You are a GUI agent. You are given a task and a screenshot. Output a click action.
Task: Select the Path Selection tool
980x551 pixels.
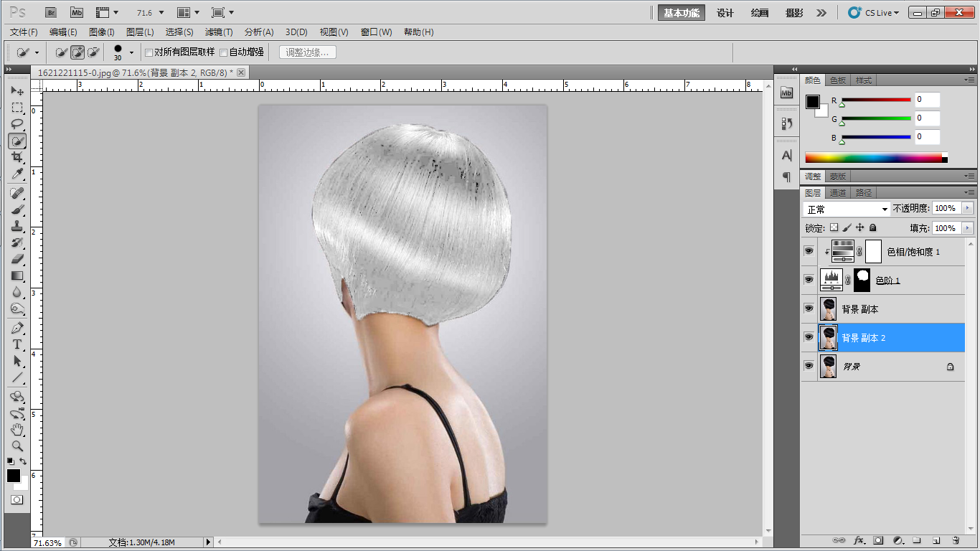pyautogui.click(x=17, y=361)
